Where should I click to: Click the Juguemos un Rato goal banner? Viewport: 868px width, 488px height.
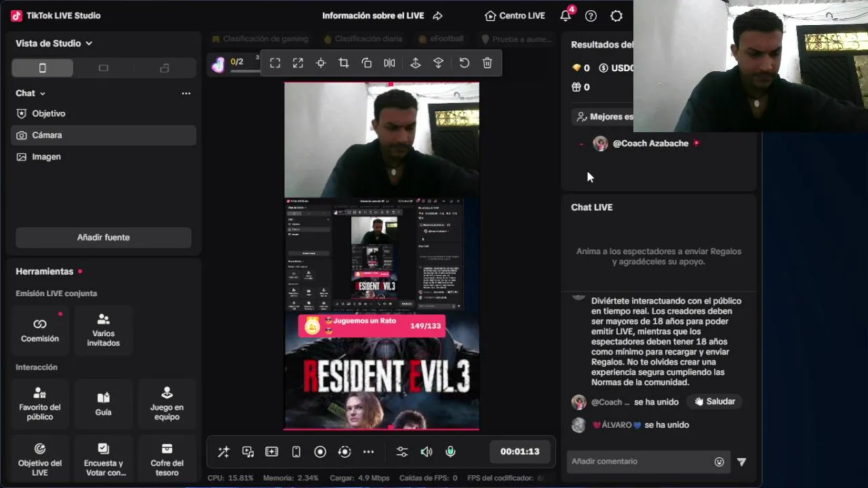coord(372,326)
